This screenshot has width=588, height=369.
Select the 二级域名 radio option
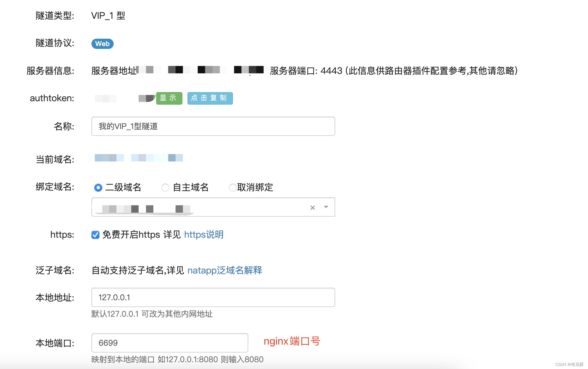pyautogui.click(x=98, y=188)
